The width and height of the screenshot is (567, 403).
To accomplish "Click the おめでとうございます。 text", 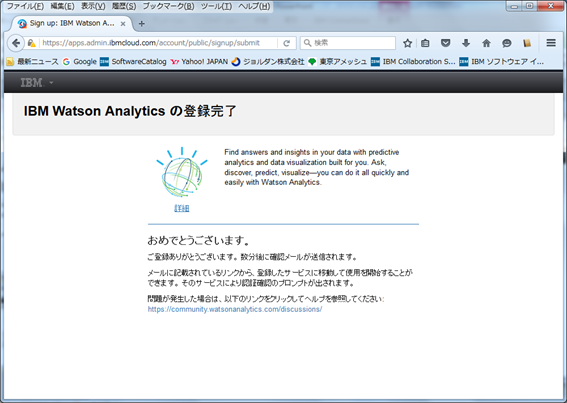I will click(198, 240).
